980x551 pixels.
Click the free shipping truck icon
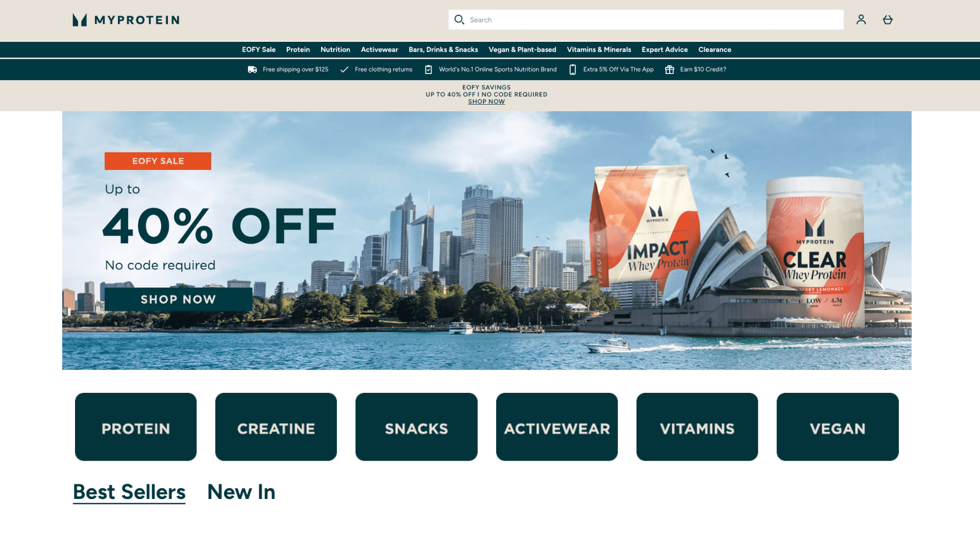click(252, 69)
